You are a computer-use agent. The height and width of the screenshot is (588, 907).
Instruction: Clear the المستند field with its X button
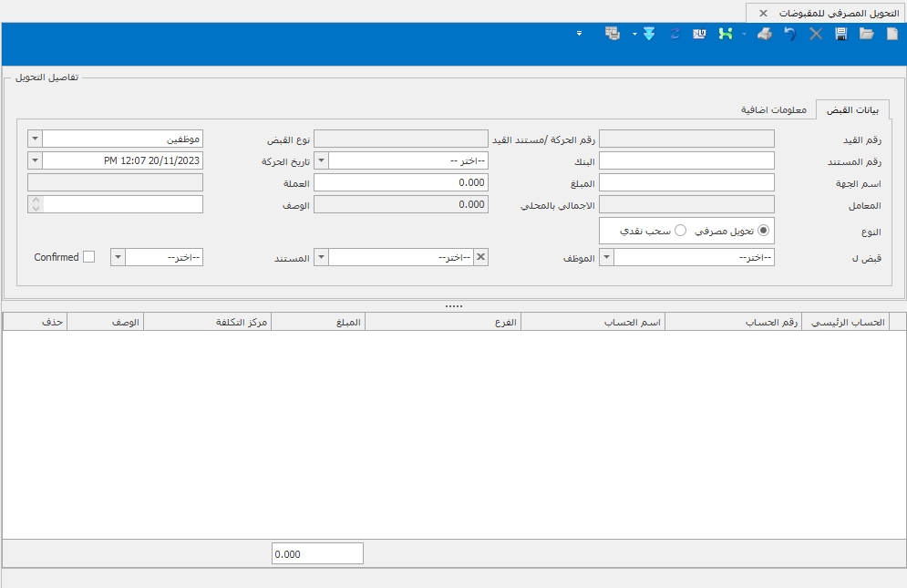(x=480, y=258)
